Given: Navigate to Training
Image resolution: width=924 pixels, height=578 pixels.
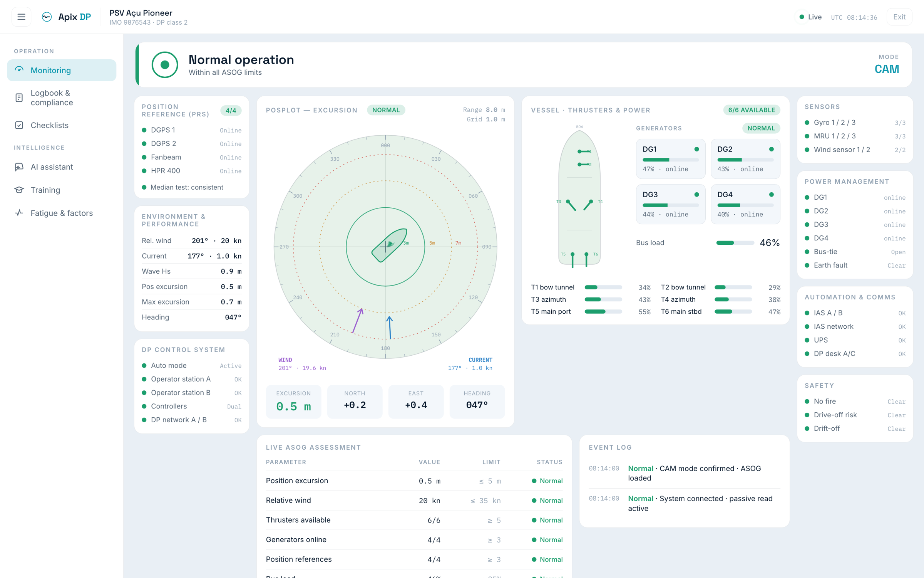Looking at the screenshot, I should pyautogui.click(x=62, y=190).
